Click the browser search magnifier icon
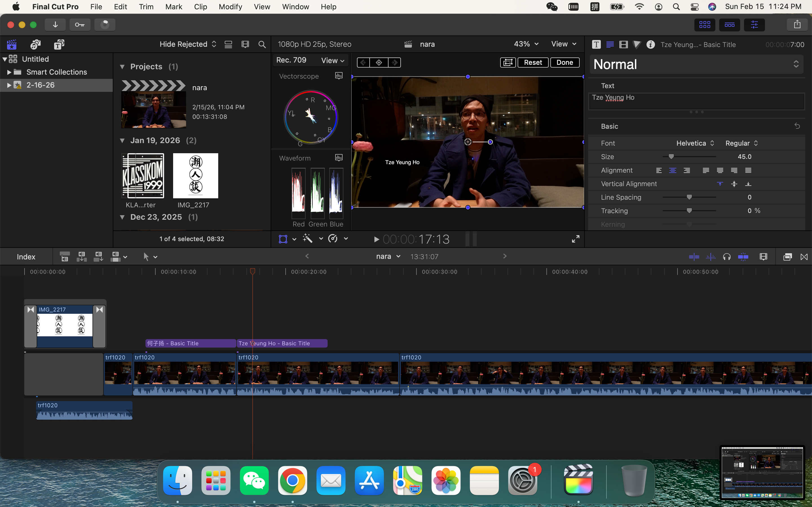This screenshot has height=507, width=812. tap(262, 44)
